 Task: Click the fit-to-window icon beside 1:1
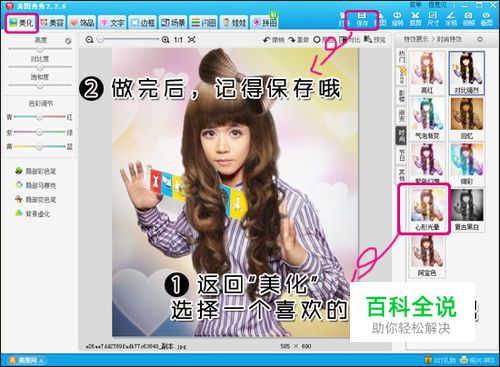[192, 40]
